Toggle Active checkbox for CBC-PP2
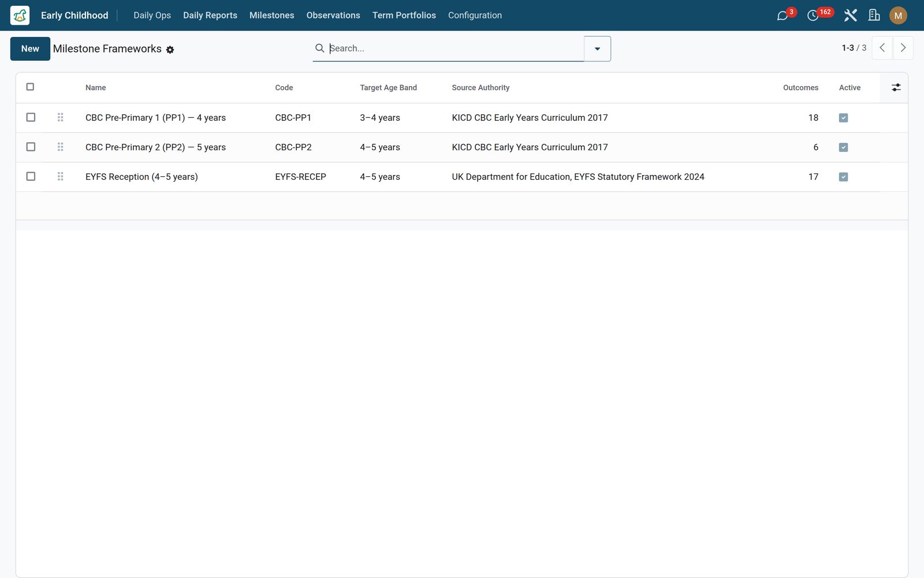The width and height of the screenshot is (924, 578). coord(843,147)
